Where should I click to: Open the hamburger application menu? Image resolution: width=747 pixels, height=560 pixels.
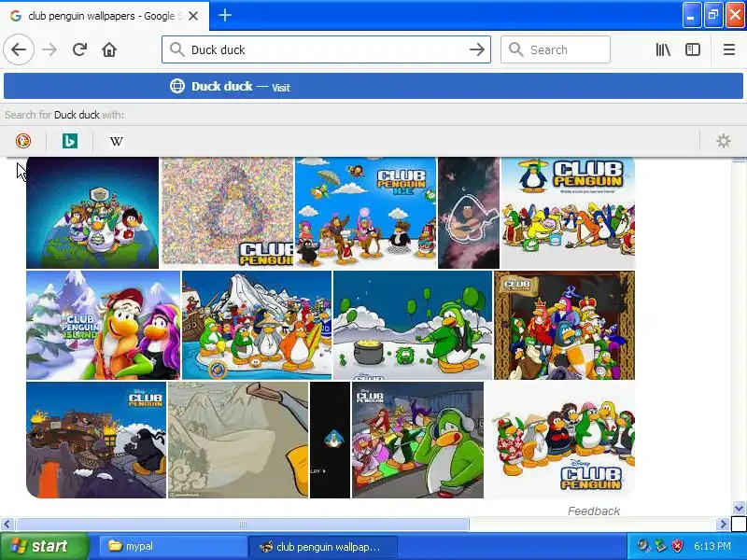(729, 49)
